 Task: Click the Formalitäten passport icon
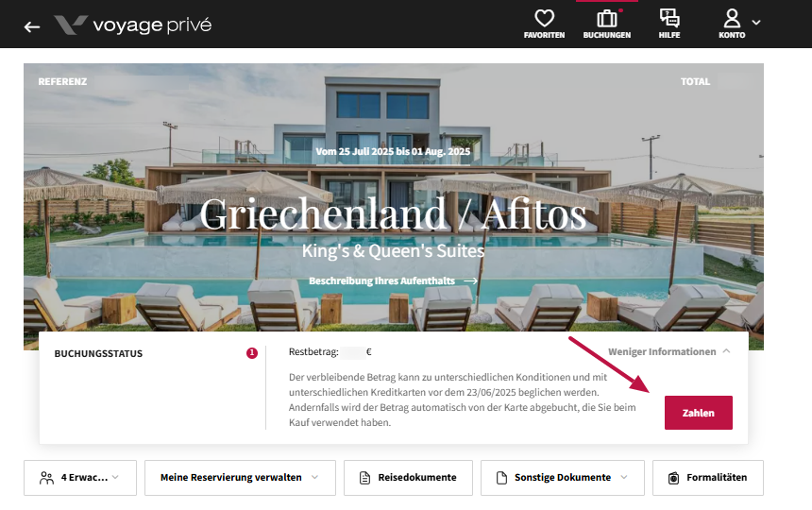(x=673, y=478)
